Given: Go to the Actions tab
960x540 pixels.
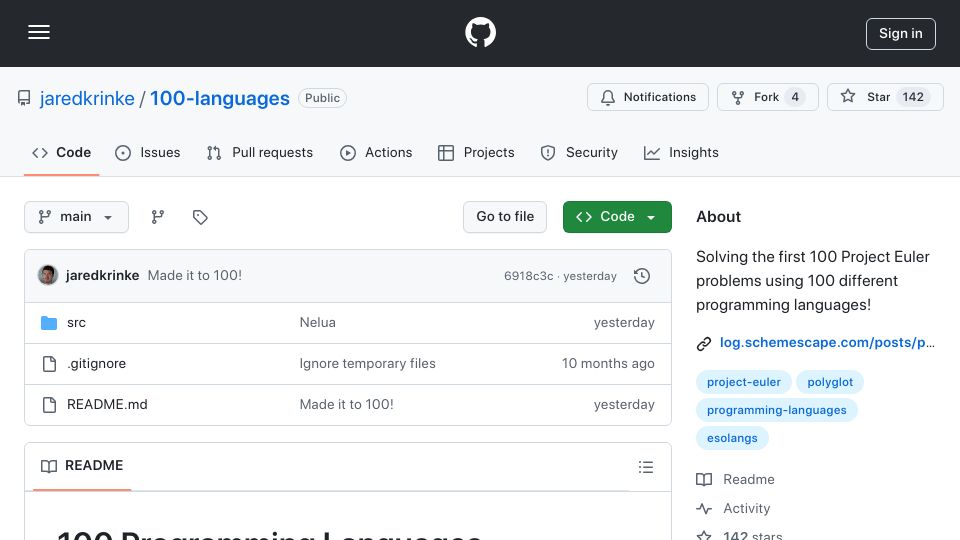Looking at the screenshot, I should [376, 152].
